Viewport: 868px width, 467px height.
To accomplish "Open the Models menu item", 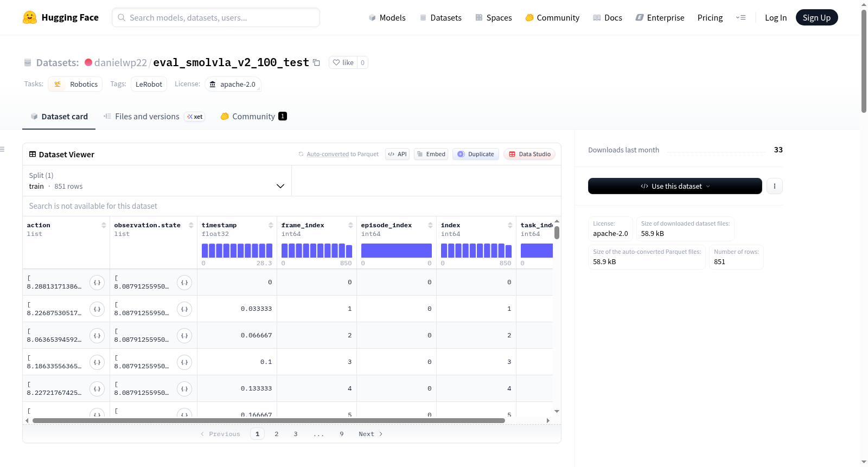I will [387, 17].
